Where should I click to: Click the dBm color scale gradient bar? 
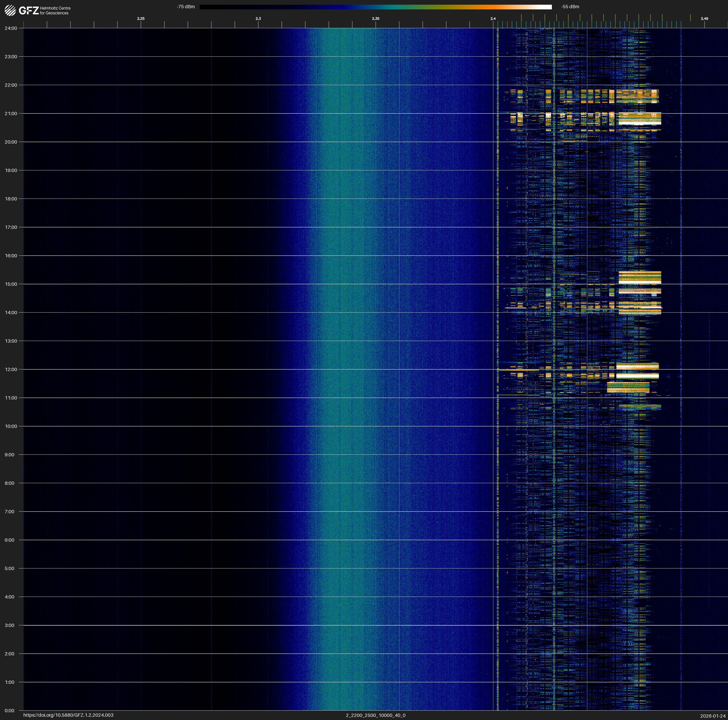coord(375,7)
